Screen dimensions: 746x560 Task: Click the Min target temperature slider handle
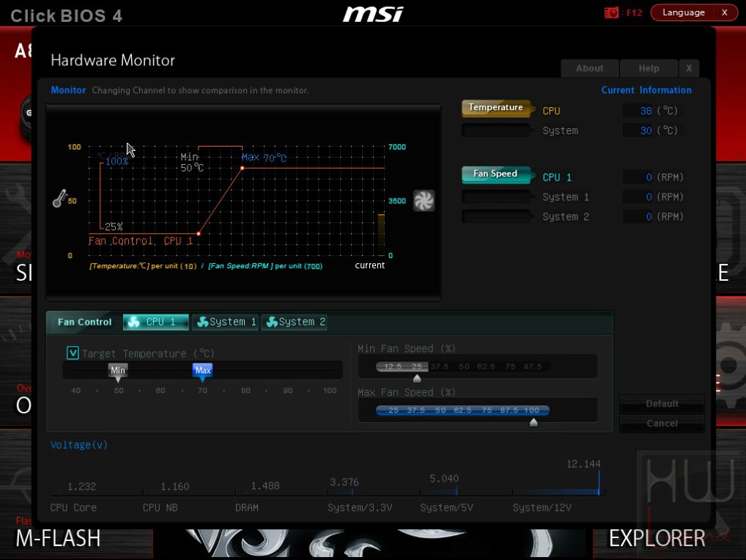point(118,372)
